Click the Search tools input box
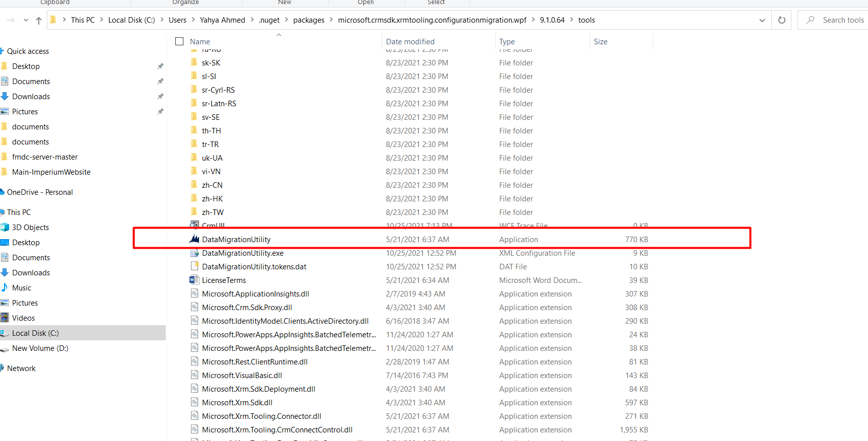Screen dimensions: 868x441 [x=842, y=20]
